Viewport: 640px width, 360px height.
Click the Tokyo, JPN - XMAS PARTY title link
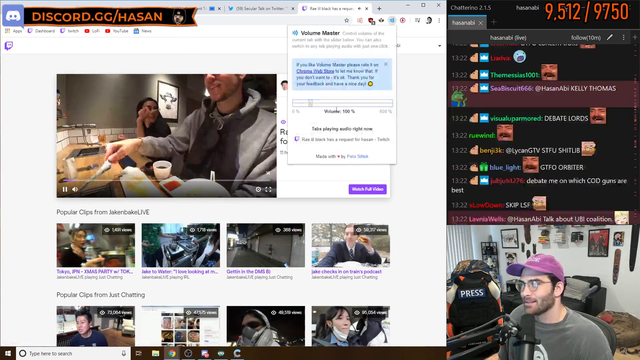pyautogui.click(x=95, y=271)
